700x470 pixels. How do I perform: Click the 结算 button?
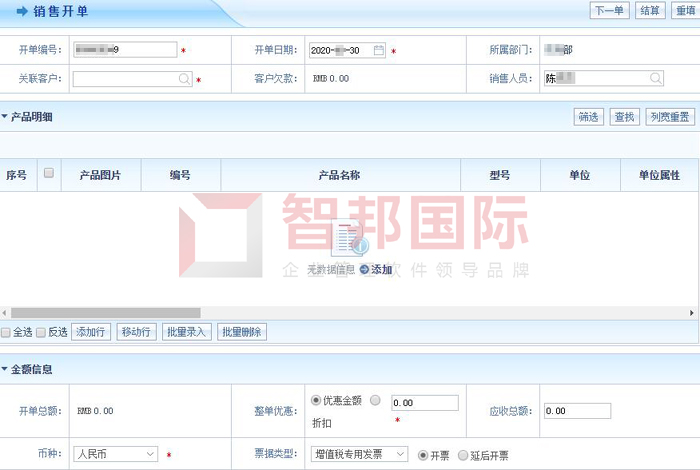coord(650,10)
